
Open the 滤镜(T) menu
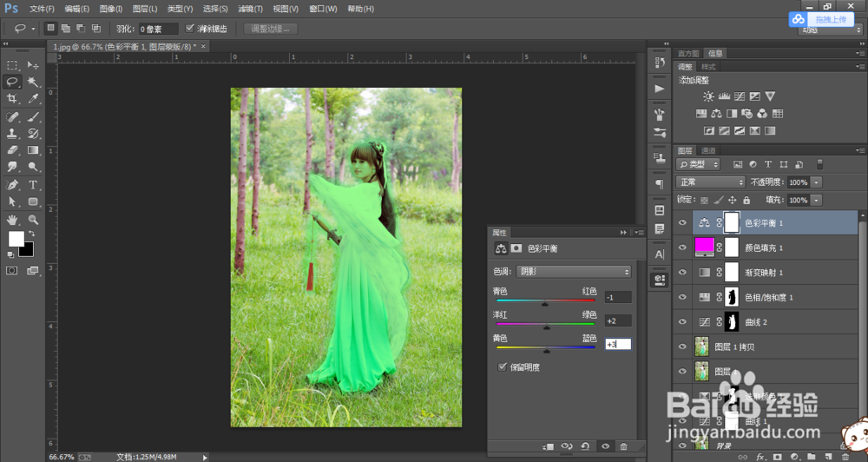(x=250, y=9)
